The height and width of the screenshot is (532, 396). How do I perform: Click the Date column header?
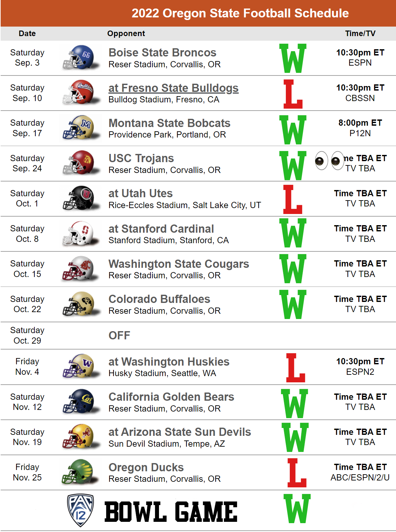(27, 33)
